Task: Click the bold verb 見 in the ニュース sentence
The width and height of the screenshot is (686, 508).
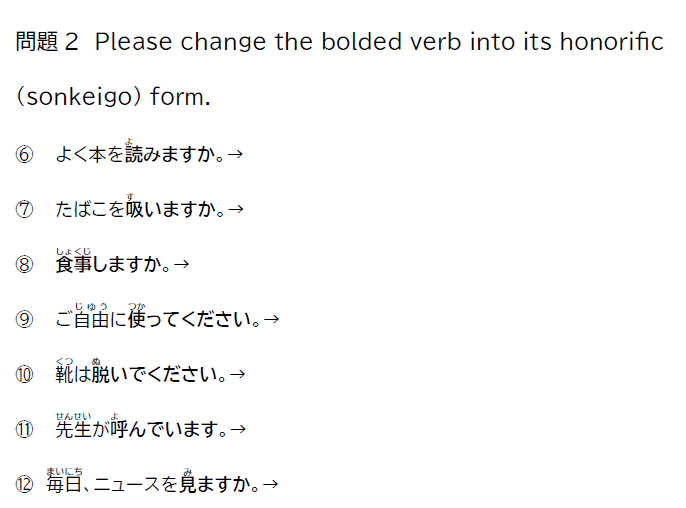Action: coord(187,485)
